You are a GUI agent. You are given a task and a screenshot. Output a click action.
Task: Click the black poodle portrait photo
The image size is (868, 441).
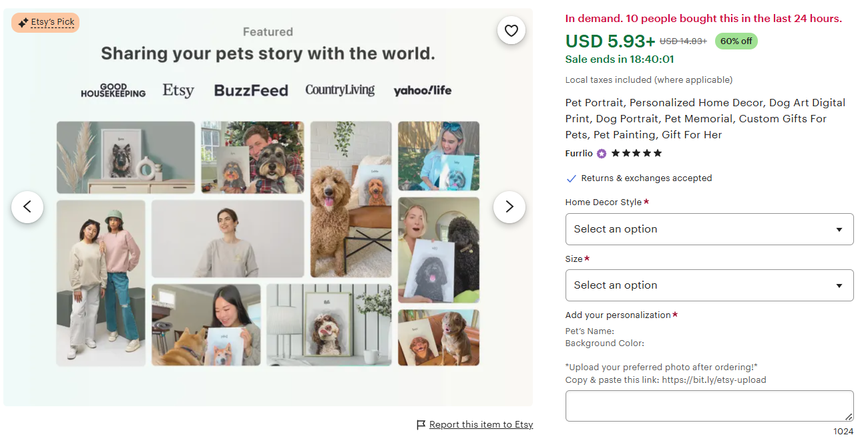tap(439, 250)
